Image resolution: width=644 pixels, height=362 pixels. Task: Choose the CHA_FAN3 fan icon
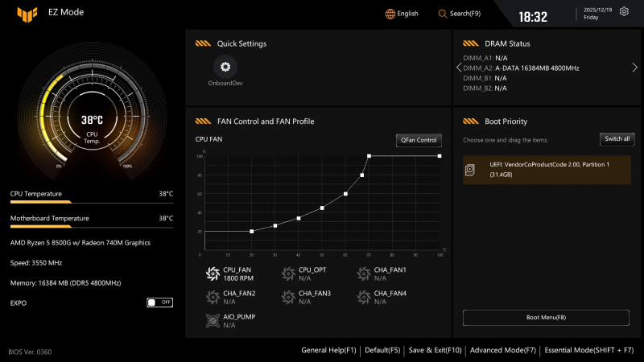pos(288,298)
